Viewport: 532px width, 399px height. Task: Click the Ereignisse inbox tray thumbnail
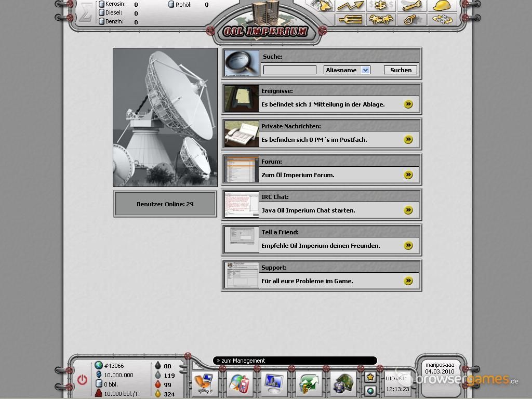[242, 98]
